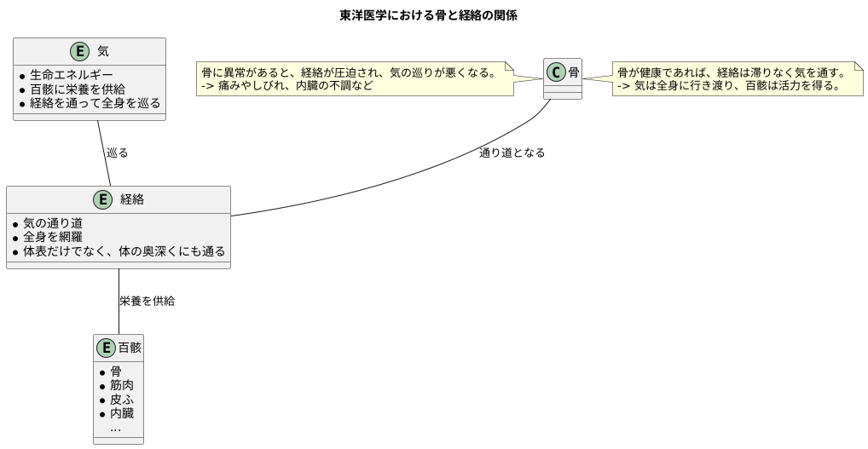This screenshot has width=868, height=449.
Task: Select the 気の通り道 bullet line
Action: click(x=48, y=223)
